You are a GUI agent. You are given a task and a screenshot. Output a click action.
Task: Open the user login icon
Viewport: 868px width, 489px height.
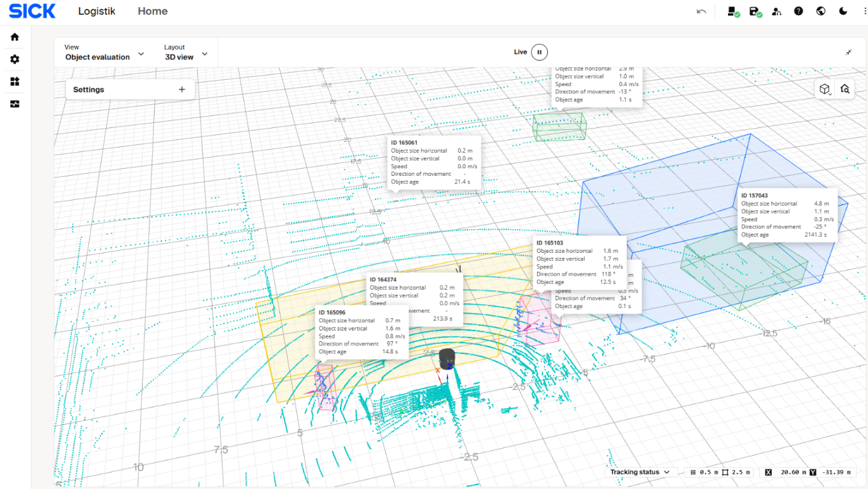tap(776, 11)
